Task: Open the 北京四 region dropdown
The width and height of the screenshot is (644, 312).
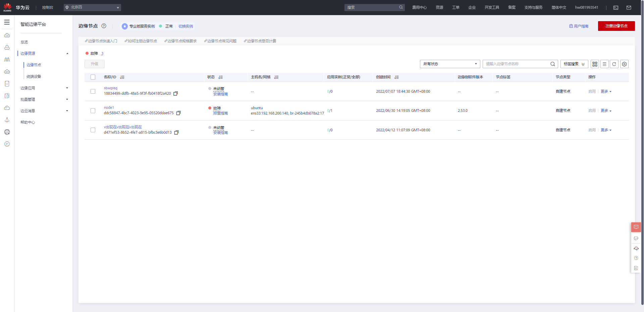Action: coord(93,7)
